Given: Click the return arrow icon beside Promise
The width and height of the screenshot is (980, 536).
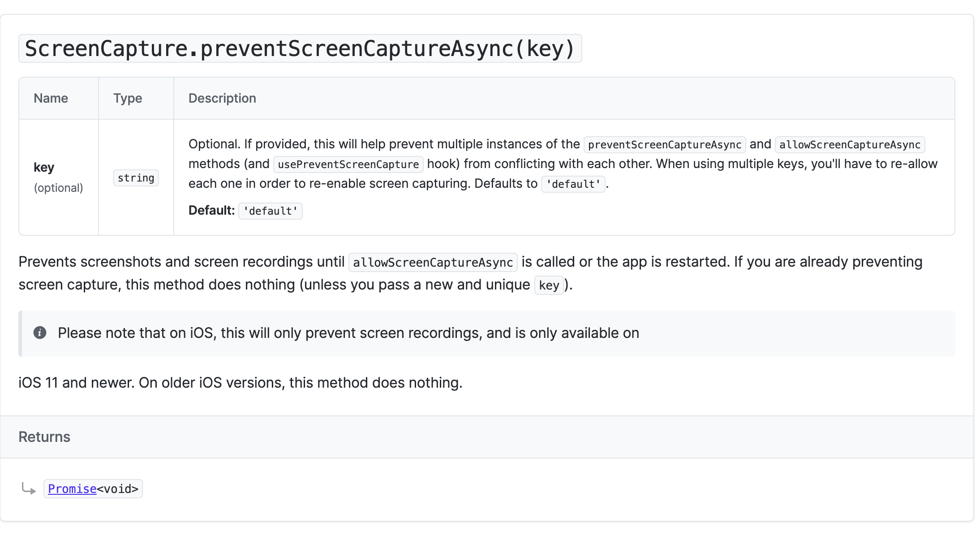Looking at the screenshot, I should point(29,488).
